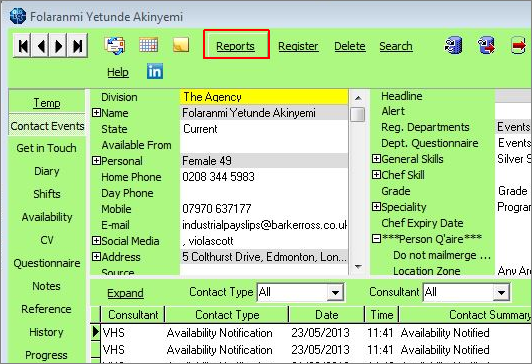Click the Date column header

click(x=327, y=314)
